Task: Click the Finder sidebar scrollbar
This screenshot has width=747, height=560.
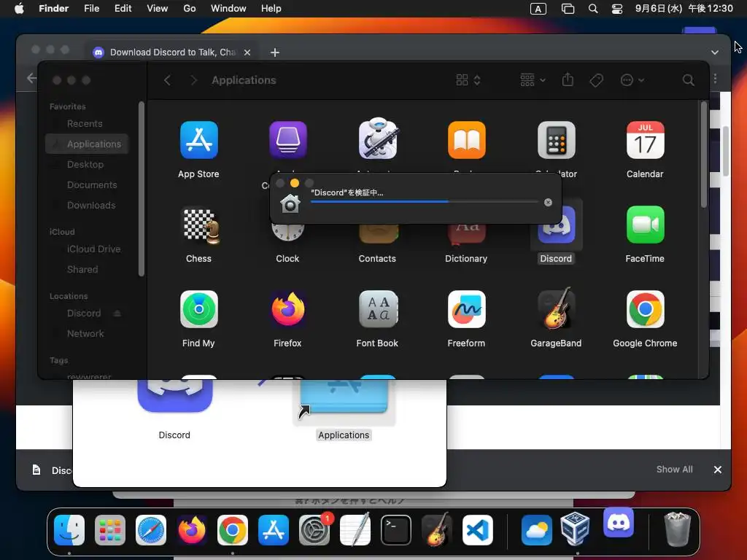Action: [x=141, y=189]
